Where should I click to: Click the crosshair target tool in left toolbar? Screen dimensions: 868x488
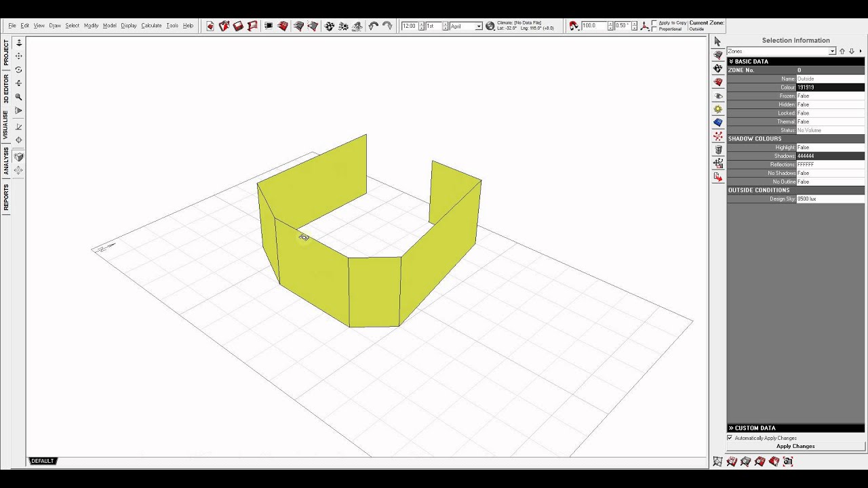(x=18, y=140)
